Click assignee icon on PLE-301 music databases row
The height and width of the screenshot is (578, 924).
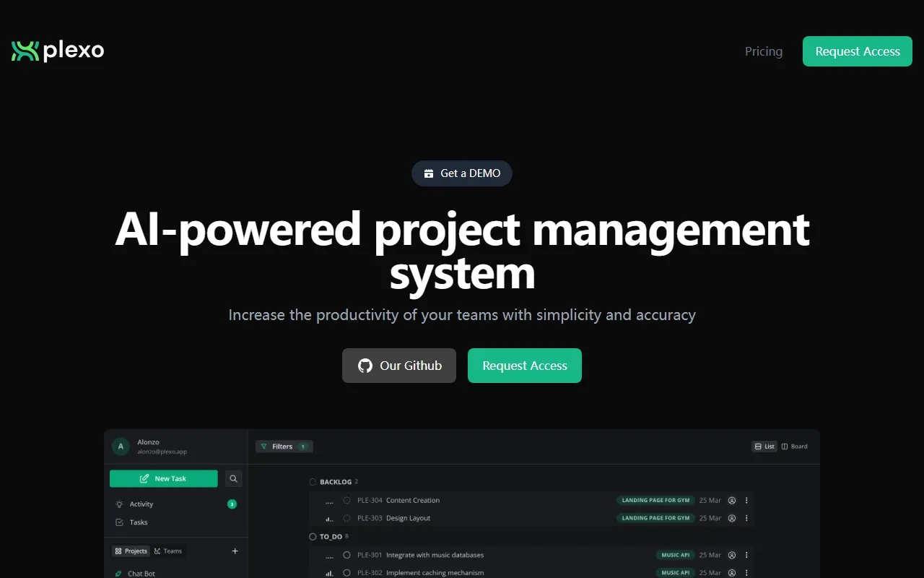731,555
